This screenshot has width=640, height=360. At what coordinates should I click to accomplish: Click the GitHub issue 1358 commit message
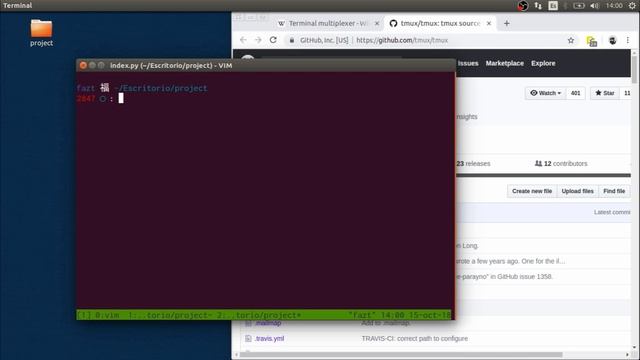(x=504, y=276)
